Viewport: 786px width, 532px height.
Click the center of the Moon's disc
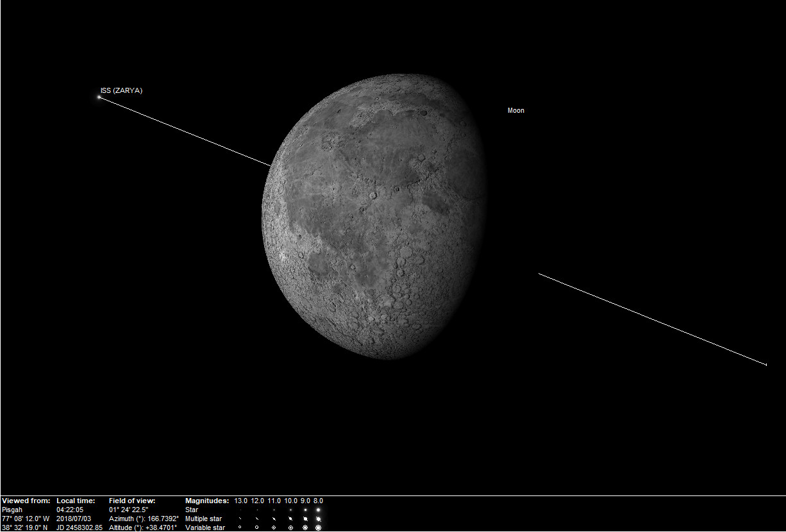[x=375, y=218]
